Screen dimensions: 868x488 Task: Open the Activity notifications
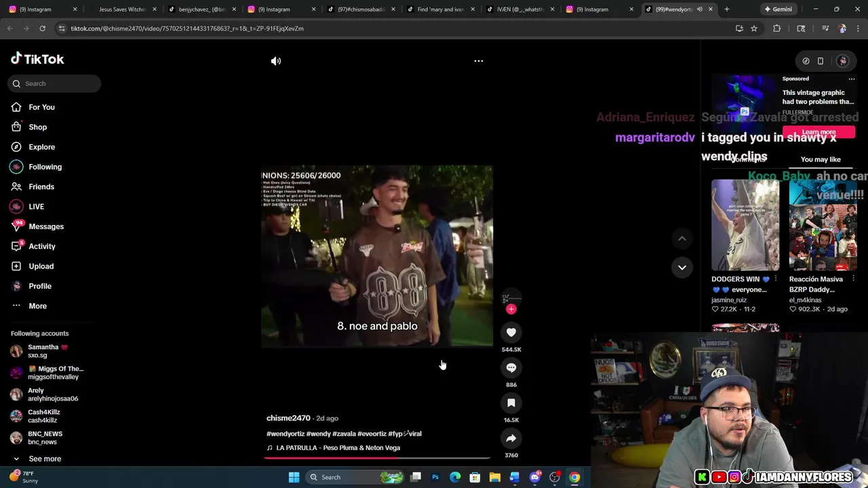pyautogui.click(x=41, y=246)
